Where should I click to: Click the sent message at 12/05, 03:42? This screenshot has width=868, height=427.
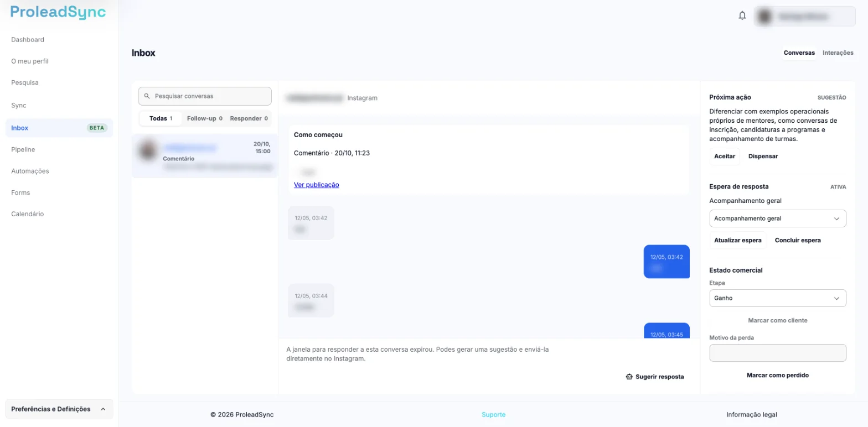[666, 262]
